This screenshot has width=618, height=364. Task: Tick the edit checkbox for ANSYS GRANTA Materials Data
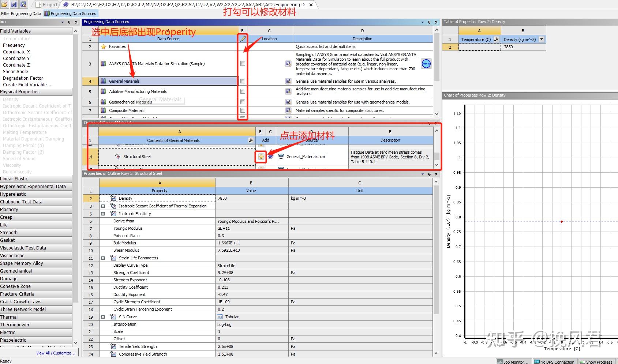243,64
